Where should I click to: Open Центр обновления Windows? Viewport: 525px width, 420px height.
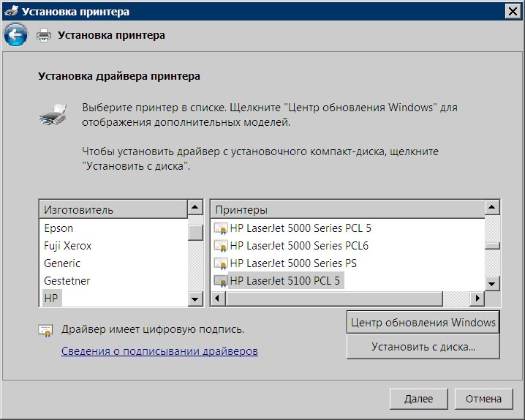[423, 323]
